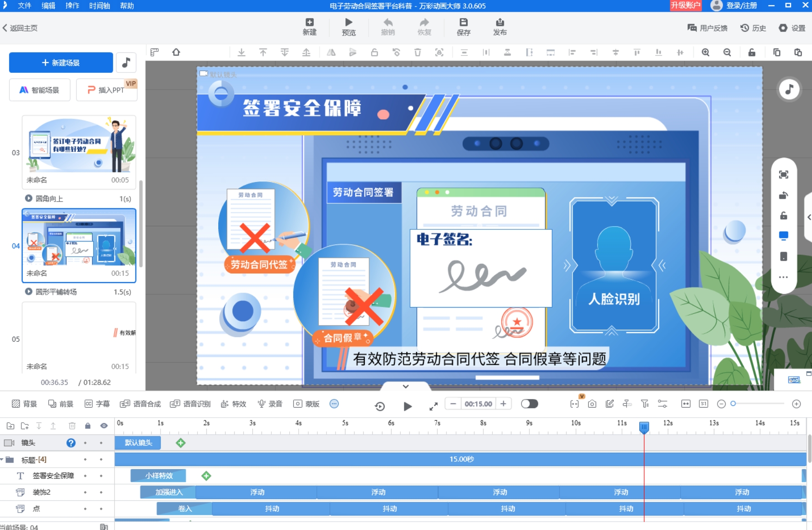Click the new folder icon in timeline layer panel
The height and width of the screenshot is (530, 812).
pos(25,426)
